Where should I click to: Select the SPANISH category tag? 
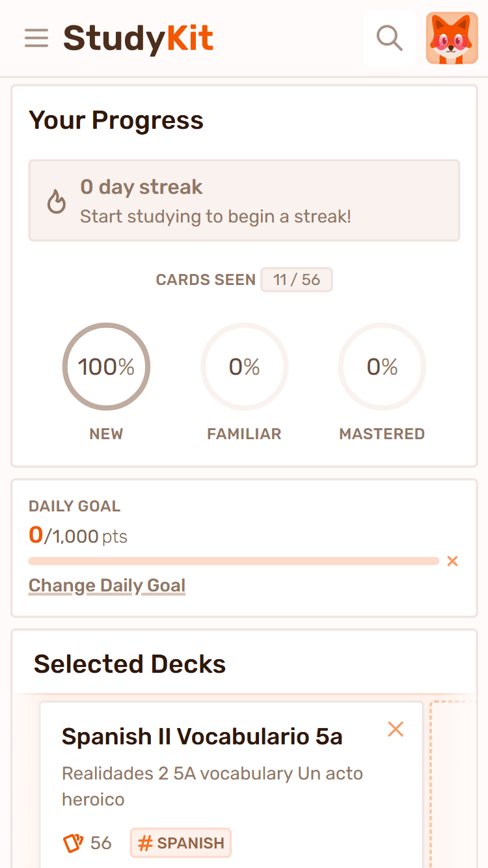click(180, 843)
